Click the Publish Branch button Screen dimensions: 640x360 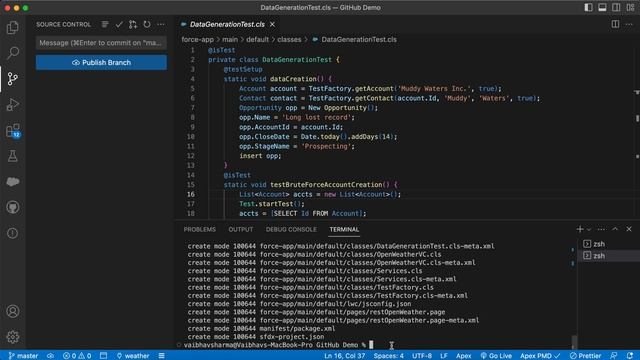click(x=101, y=62)
